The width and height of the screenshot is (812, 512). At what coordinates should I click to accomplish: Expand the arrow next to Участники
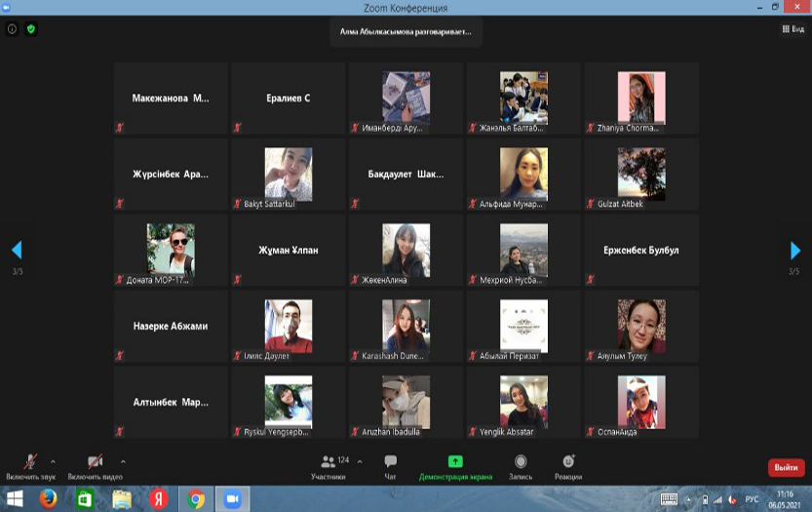click(360, 461)
